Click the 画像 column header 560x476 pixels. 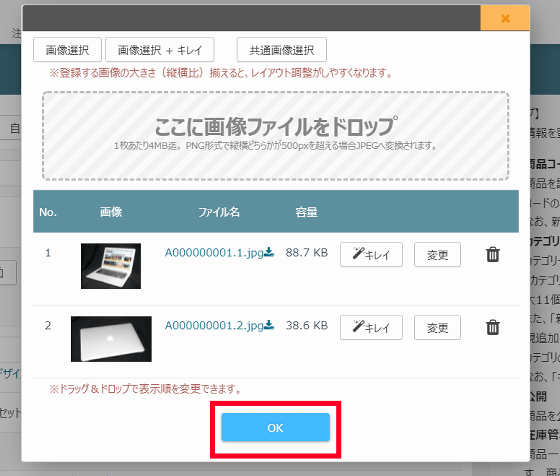[111, 212]
